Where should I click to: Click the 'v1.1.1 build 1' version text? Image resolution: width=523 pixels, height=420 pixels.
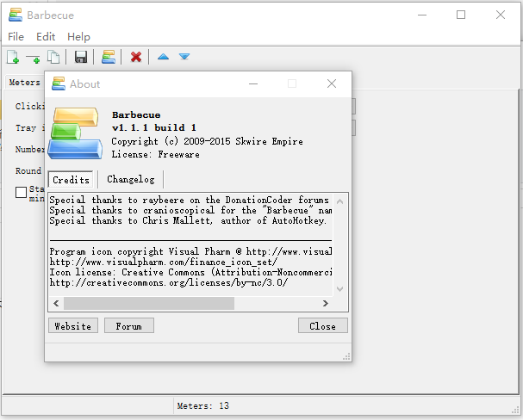(154, 127)
